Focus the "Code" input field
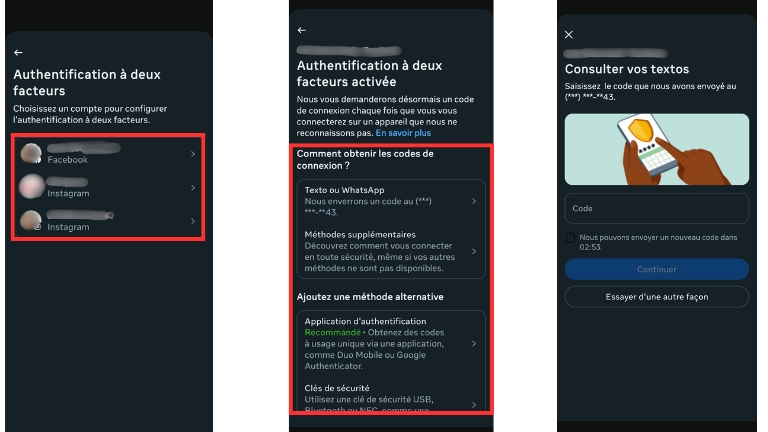The image size is (768, 432). click(x=656, y=209)
